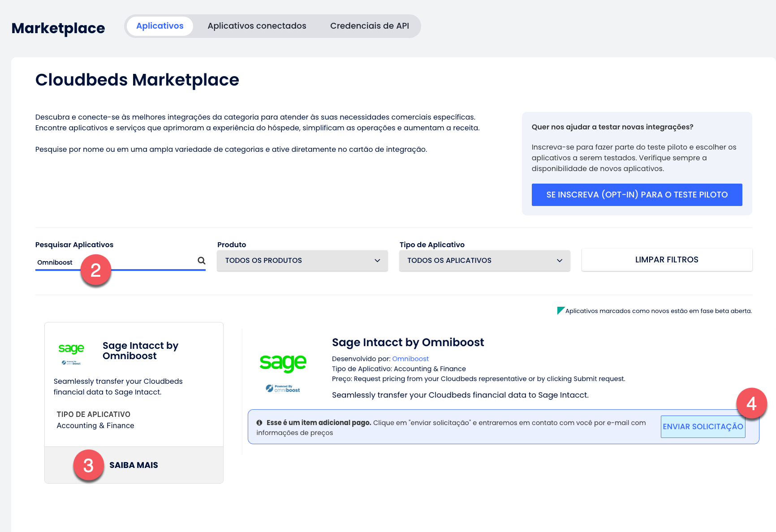
Task: Click the Powered by Omniboost logo in the details
Action: point(283,388)
